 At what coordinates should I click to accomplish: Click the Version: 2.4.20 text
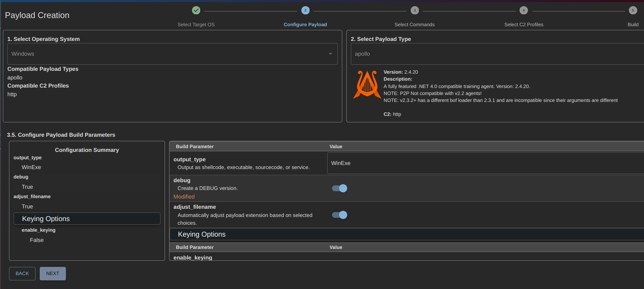(401, 72)
